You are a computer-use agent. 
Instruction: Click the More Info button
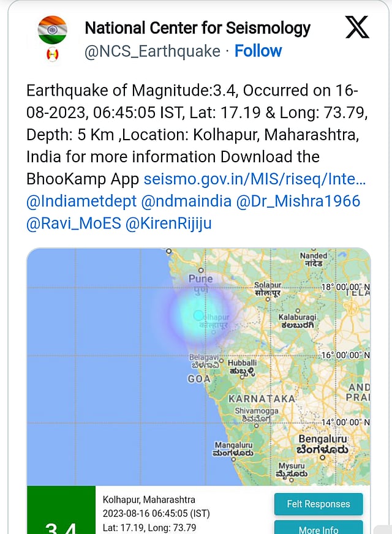pyautogui.click(x=318, y=528)
